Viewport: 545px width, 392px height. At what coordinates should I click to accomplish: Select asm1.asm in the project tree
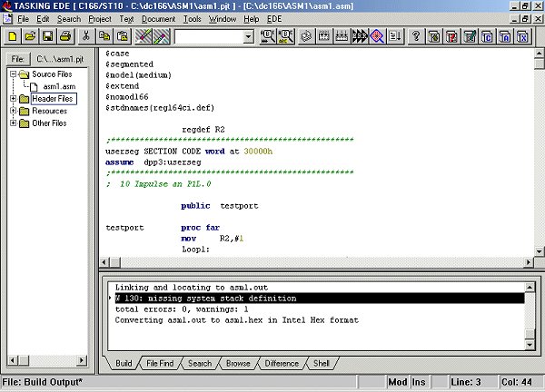58,86
